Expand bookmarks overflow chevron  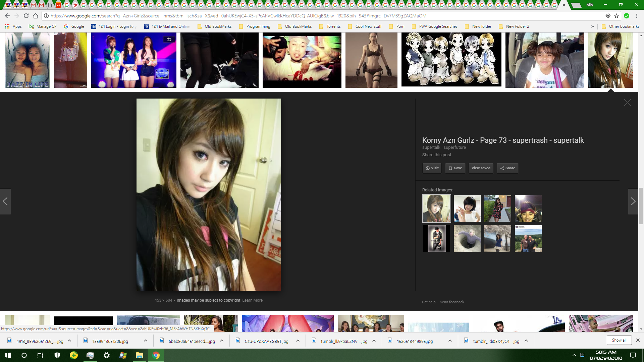coord(593,26)
